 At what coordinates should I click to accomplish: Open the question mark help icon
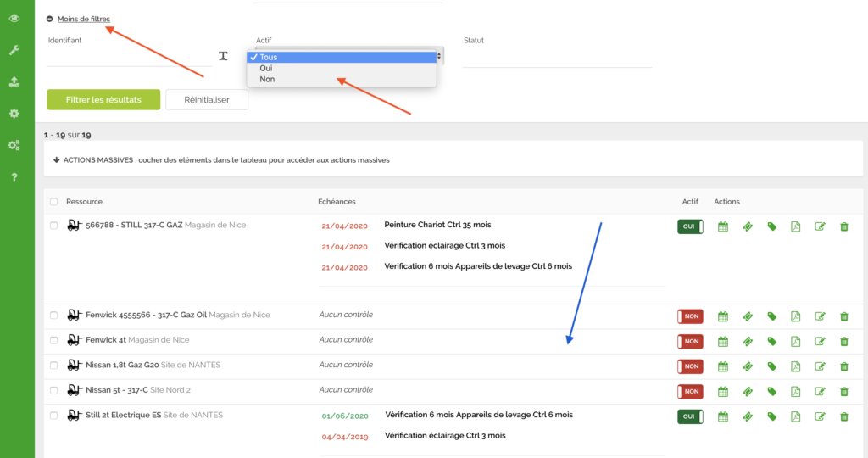[x=14, y=177]
